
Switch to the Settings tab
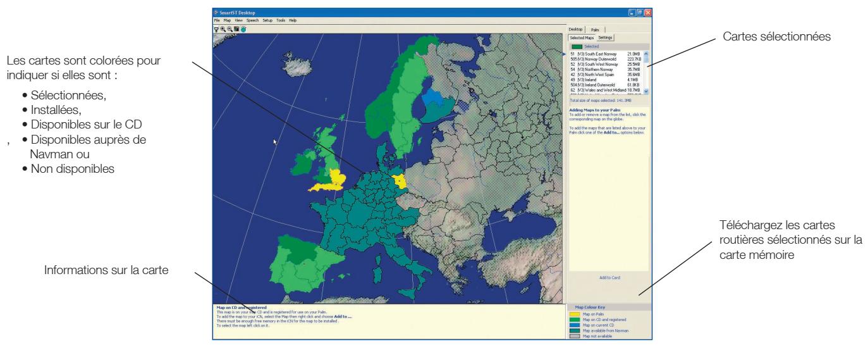tap(605, 38)
